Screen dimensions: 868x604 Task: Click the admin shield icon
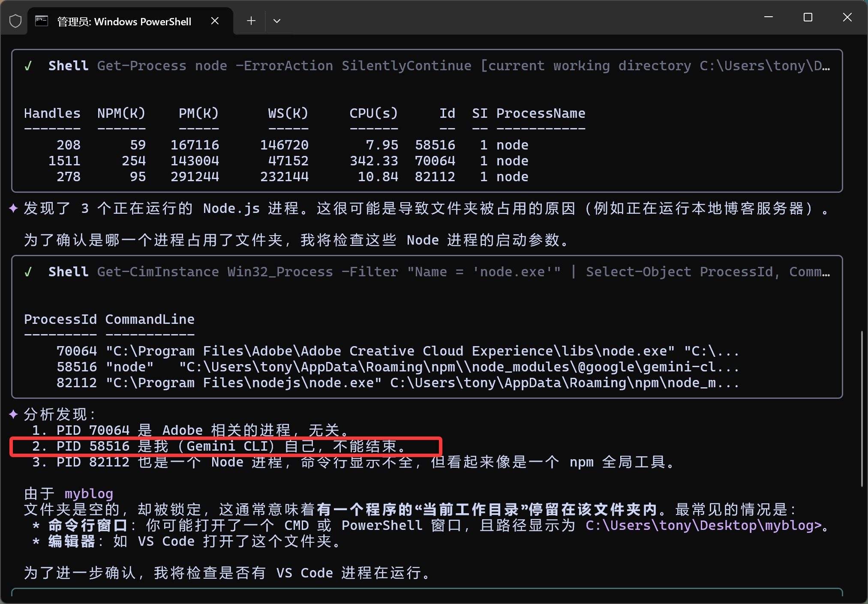pyautogui.click(x=15, y=21)
